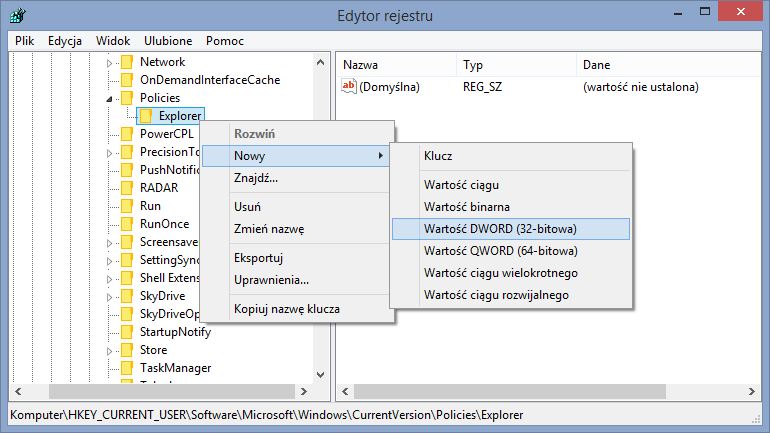Click the Network folder icon
Viewport: 770px width, 433px height.
click(x=127, y=62)
